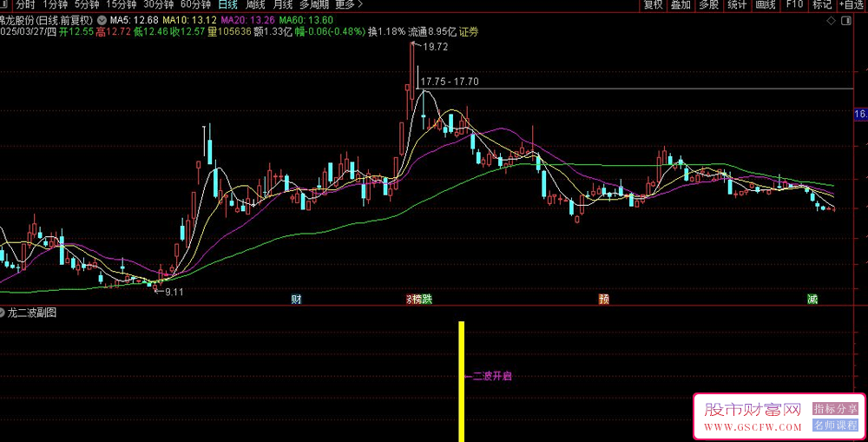Click the 预 forecast marker
Screen dimensions: 868x442
[x=604, y=300]
